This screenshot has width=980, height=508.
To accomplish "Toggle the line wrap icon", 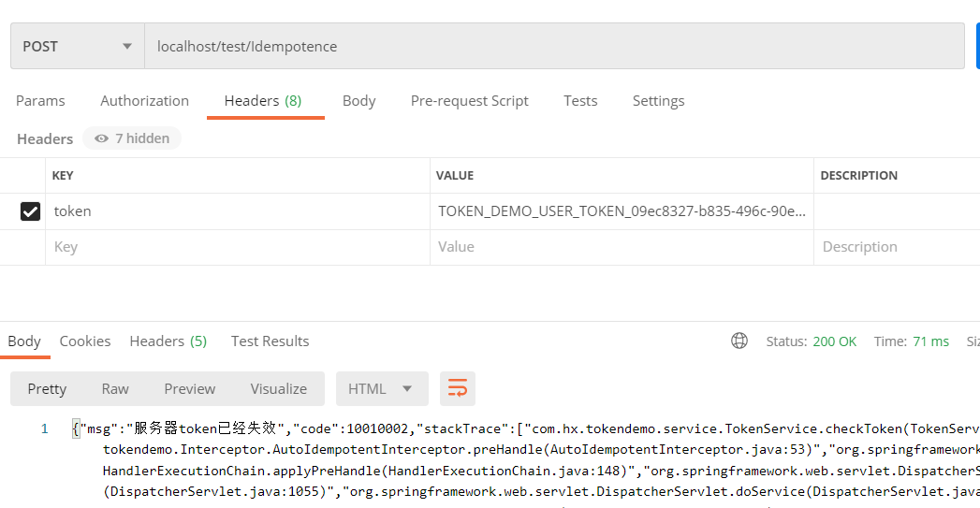I will coord(458,388).
